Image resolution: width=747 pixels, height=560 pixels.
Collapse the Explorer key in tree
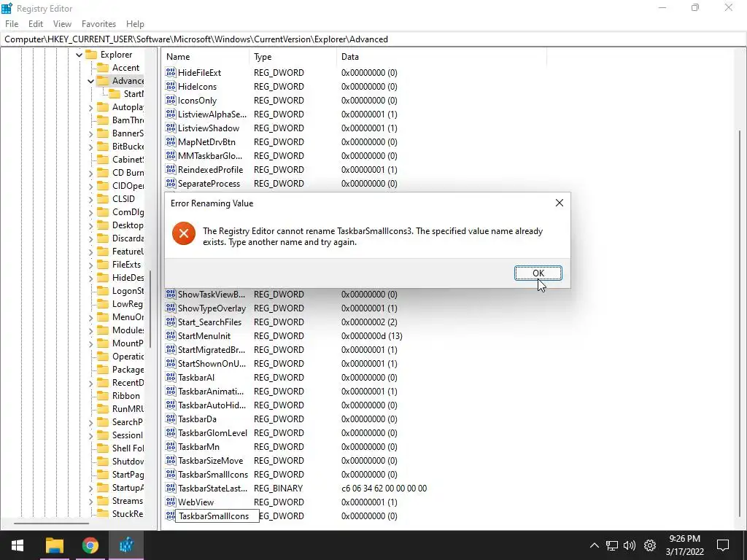79,55
